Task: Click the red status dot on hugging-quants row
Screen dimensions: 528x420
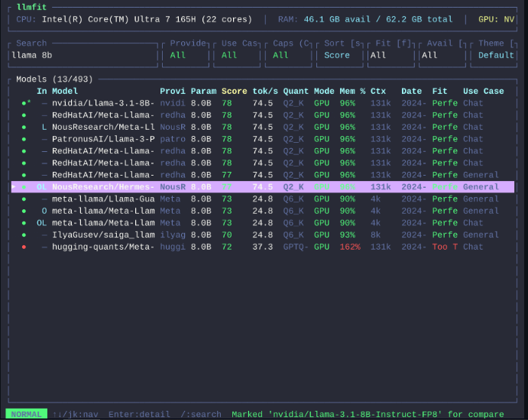Action: coord(24,247)
